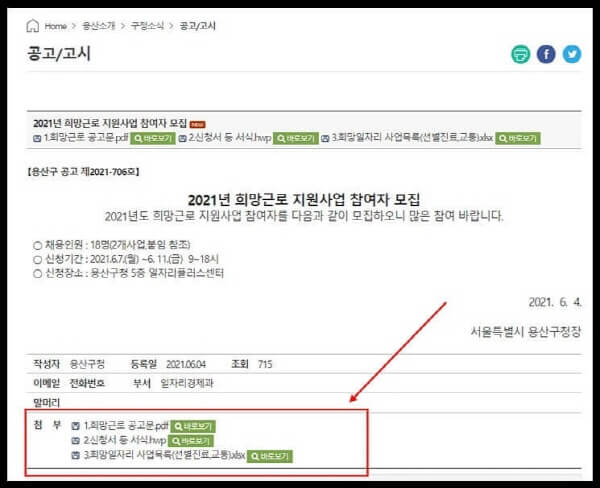Click 바로보기 beside bottom 3.희망일자리 사업목록 xlsx
This screenshot has height=488, width=600.
[x=270, y=456]
